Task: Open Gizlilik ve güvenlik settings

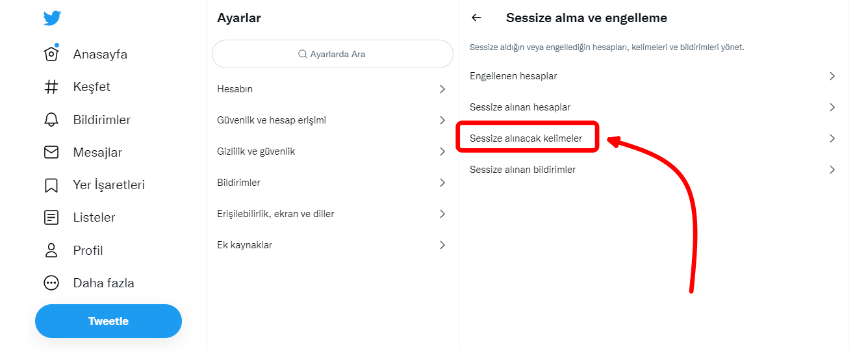Action: pyautogui.click(x=256, y=151)
